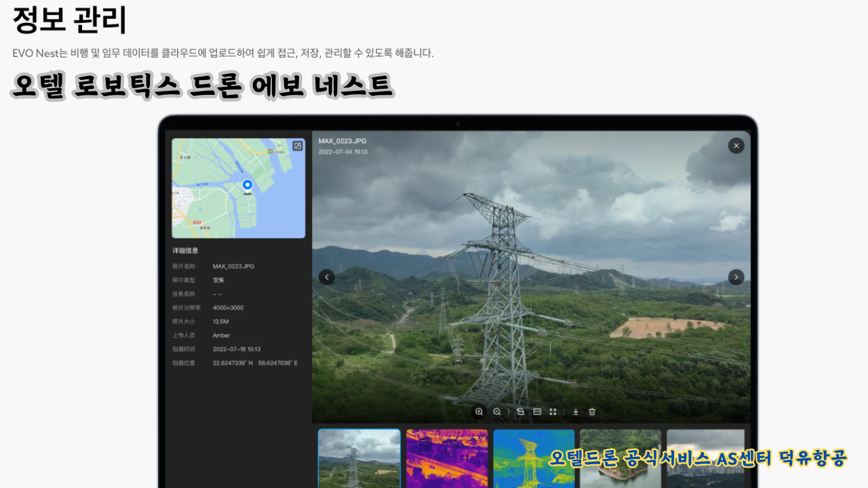The width and height of the screenshot is (868, 488).
Task: Click the uploader name Amber
Action: (x=221, y=335)
